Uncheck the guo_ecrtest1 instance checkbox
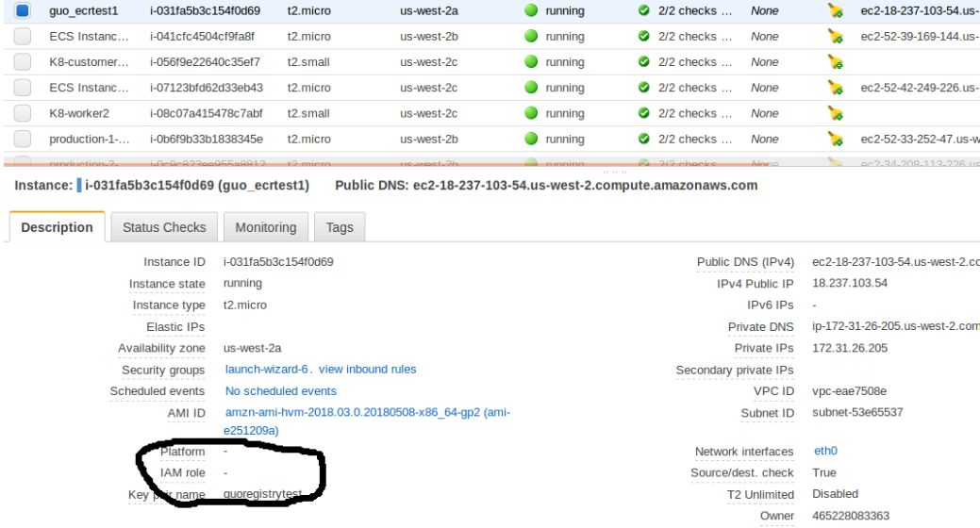 tap(24, 11)
